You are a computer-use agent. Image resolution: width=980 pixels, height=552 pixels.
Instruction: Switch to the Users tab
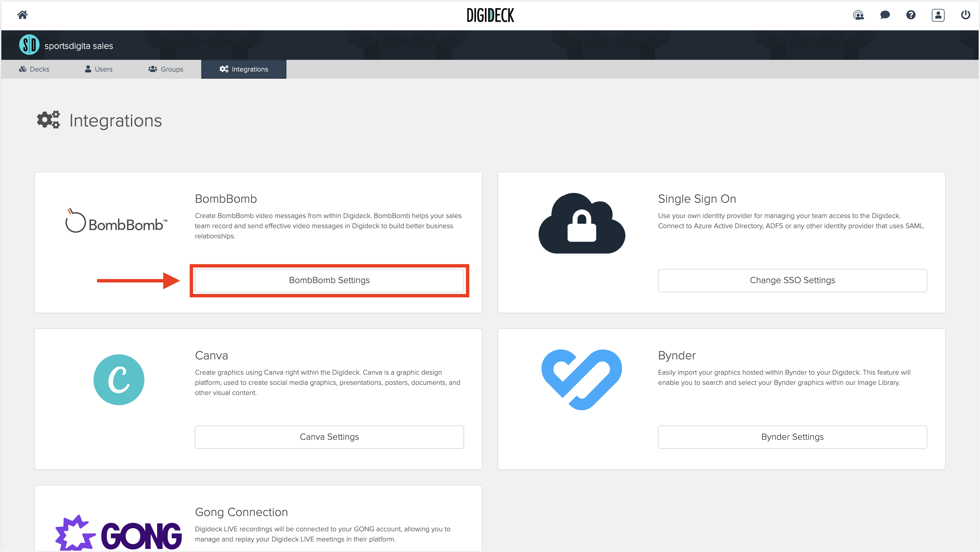[98, 69]
